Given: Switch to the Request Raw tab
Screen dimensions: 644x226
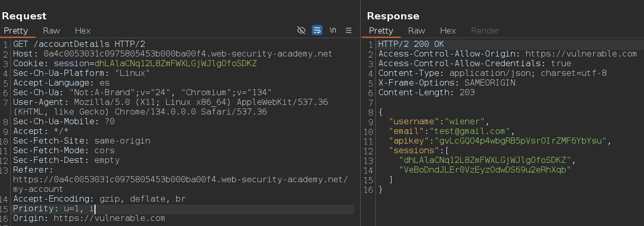Looking at the screenshot, I should point(51,31).
